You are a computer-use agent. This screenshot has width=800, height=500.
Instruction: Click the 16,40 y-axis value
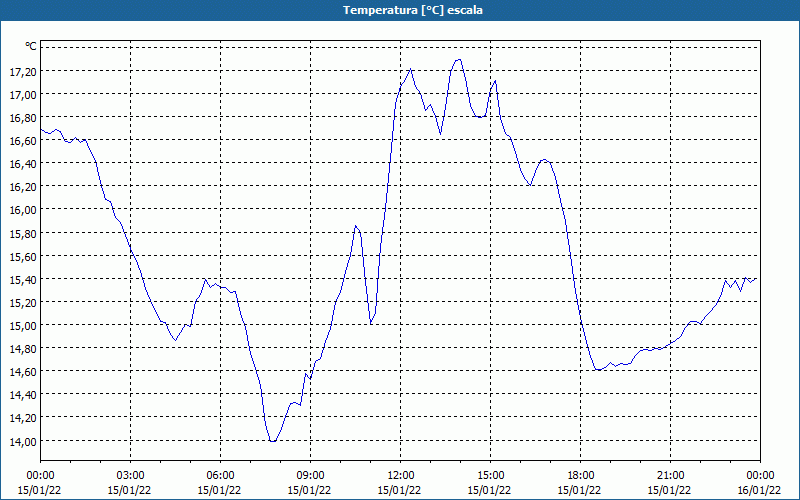point(23,164)
